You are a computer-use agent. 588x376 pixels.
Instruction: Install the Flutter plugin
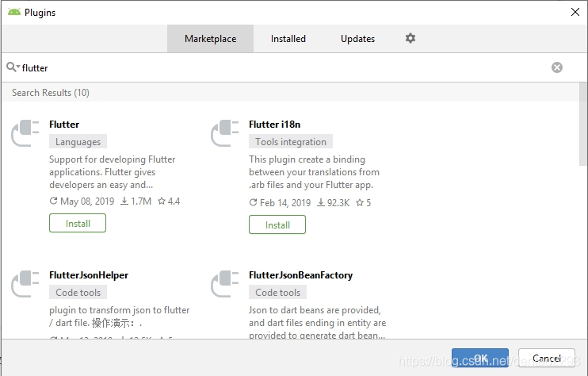pyautogui.click(x=78, y=223)
